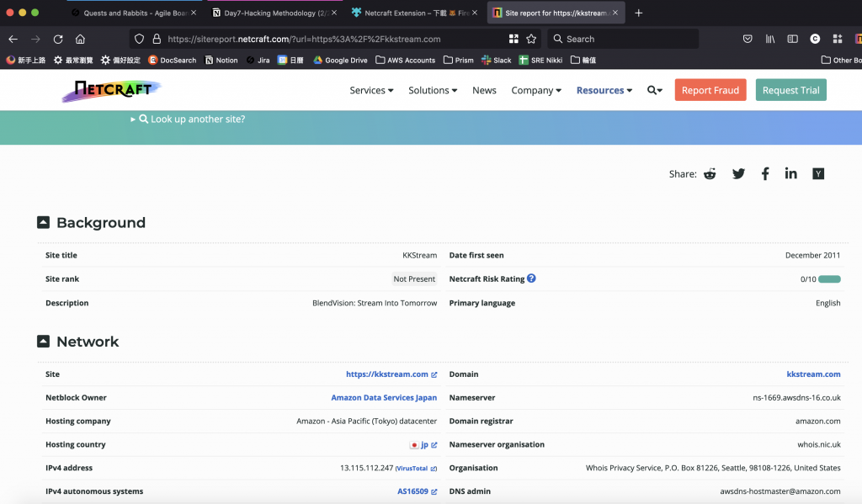Screen dimensions: 862x504
Task: Open the shield tracking protection icon
Action: point(139,39)
